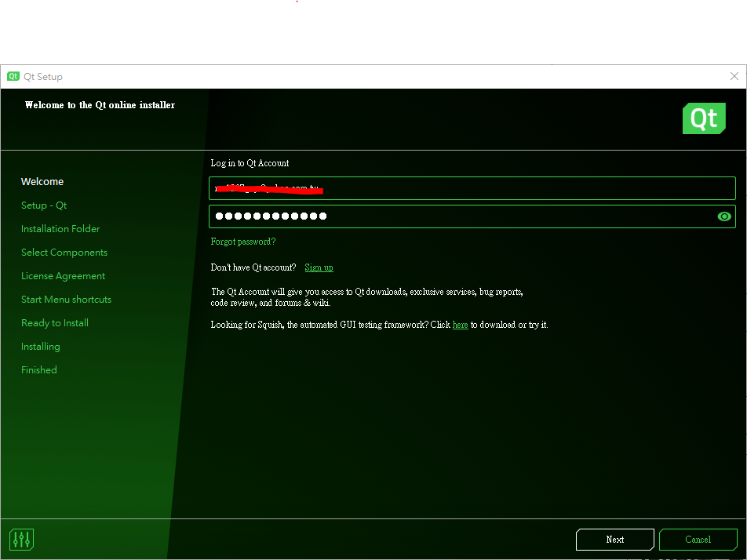Click the 'here' link for Squish download

coord(460,325)
